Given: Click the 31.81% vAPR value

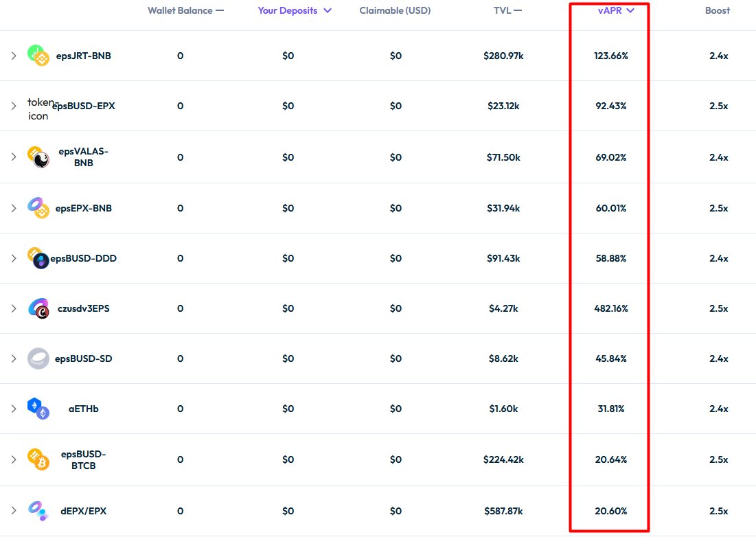Looking at the screenshot, I should pyautogui.click(x=611, y=409).
